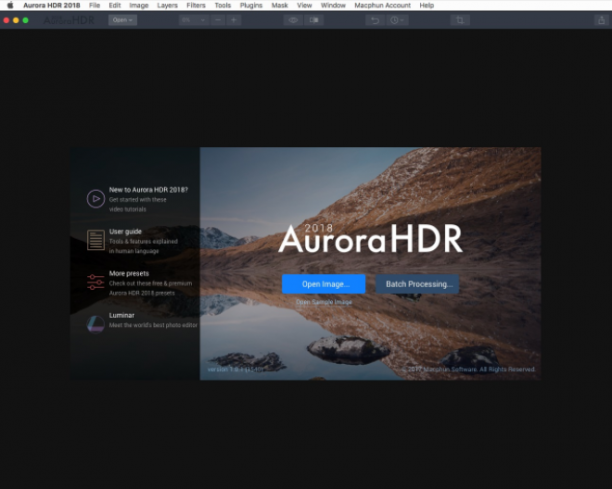Open the Mask menu

[279, 5]
